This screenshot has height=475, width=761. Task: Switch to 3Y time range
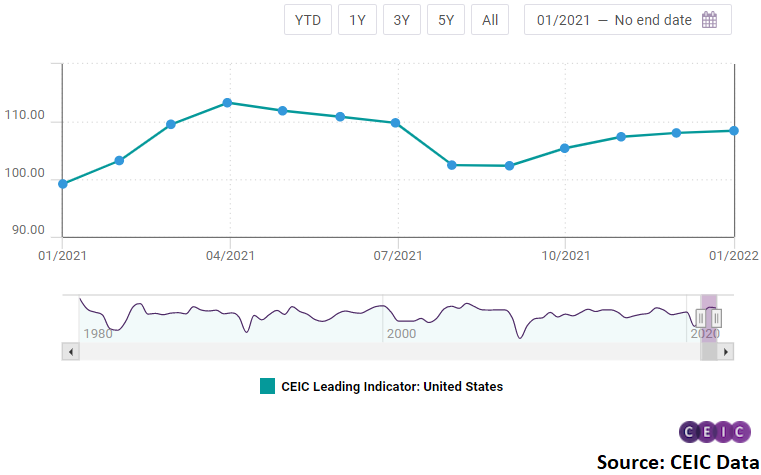click(401, 20)
